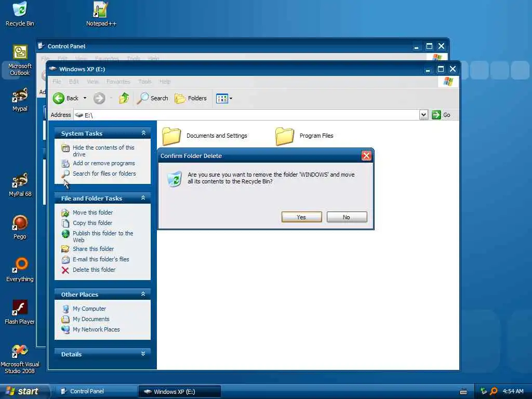This screenshot has width=532, height=399.
Task: Open the Pego desktop shortcut
Action: (x=20, y=228)
